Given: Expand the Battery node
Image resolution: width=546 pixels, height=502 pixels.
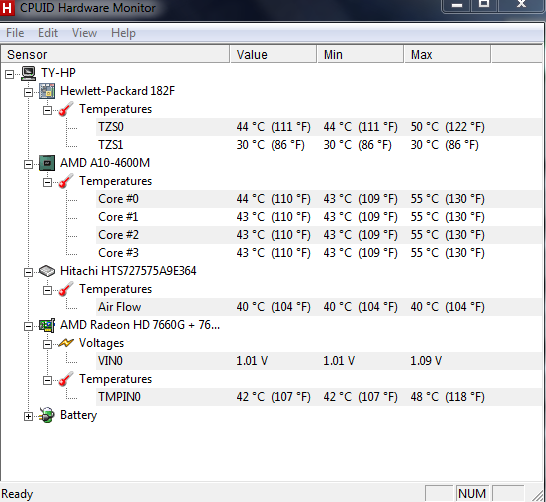Looking at the screenshot, I should pyautogui.click(x=29, y=416).
